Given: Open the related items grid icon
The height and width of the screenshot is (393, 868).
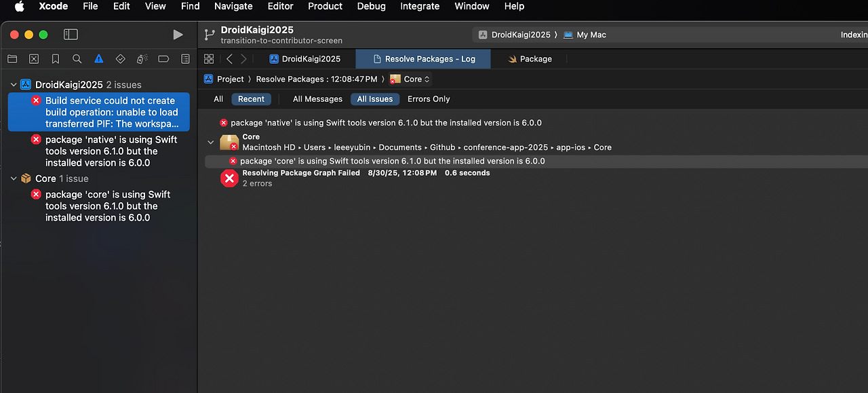Looking at the screenshot, I should (209, 59).
